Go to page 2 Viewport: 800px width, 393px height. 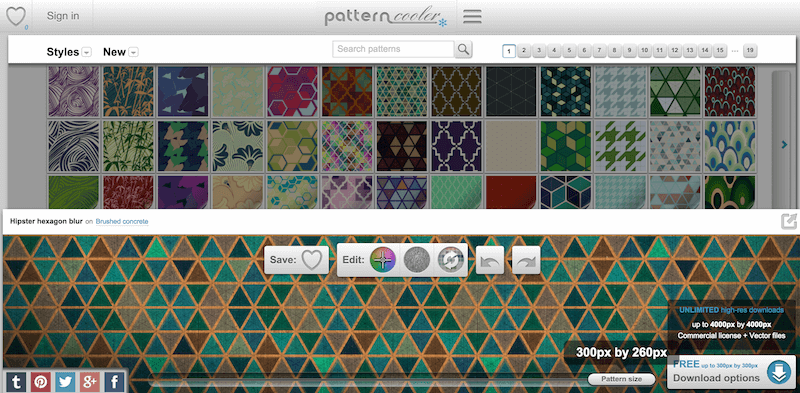coord(524,51)
